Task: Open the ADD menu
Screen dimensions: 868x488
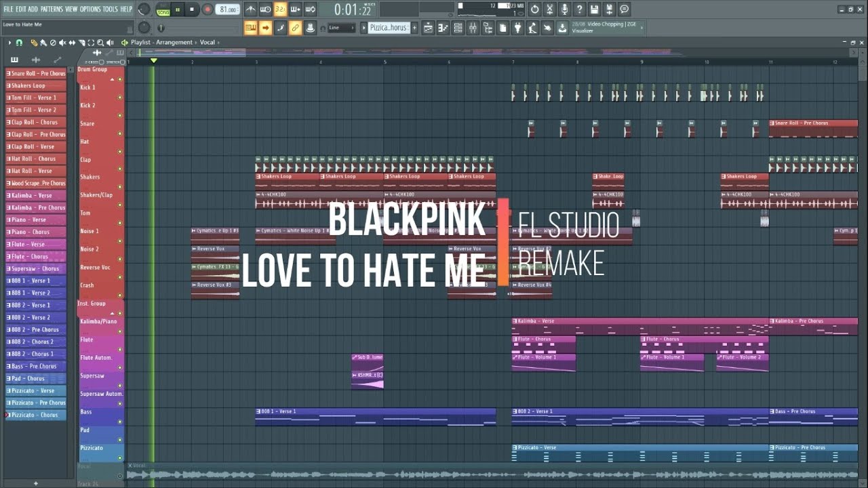Action: (x=33, y=9)
